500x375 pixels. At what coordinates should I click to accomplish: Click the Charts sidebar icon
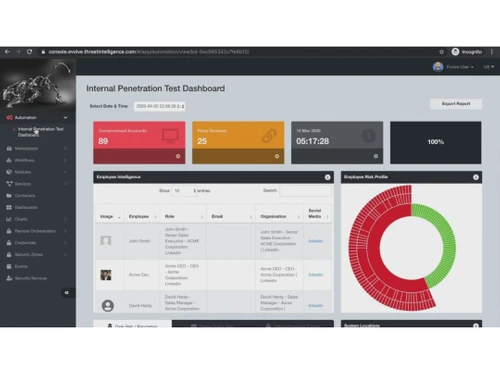(9, 219)
